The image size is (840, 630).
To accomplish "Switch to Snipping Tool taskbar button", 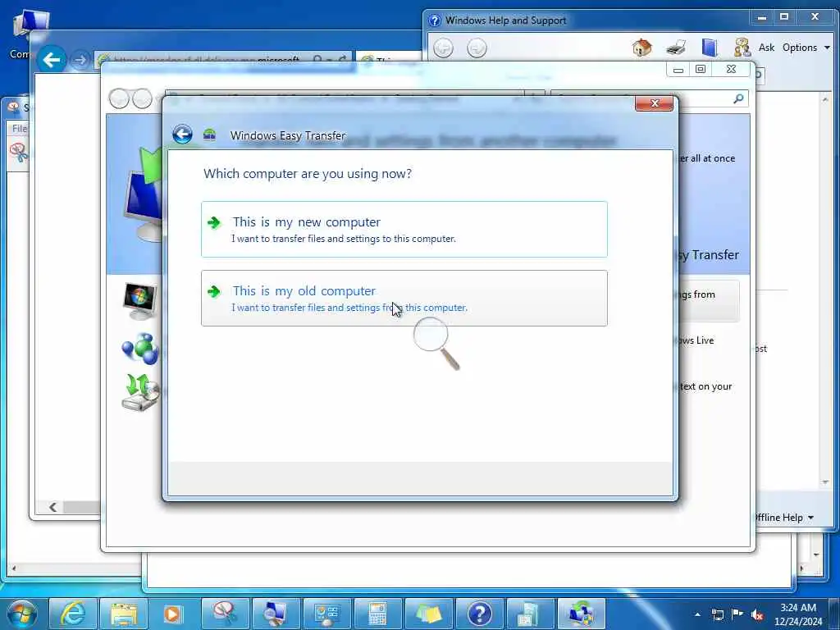I will tap(226, 614).
